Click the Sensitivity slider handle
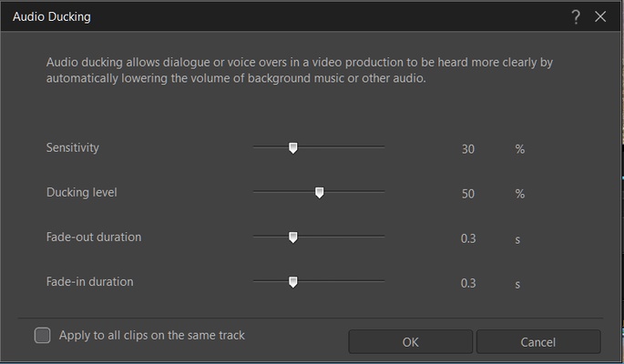The image size is (624, 364). pyautogui.click(x=292, y=147)
